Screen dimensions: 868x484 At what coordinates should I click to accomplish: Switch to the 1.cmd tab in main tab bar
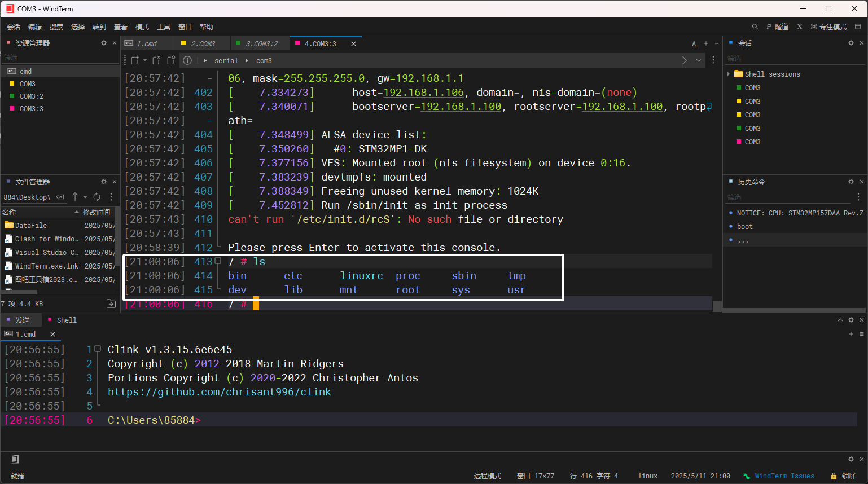147,43
